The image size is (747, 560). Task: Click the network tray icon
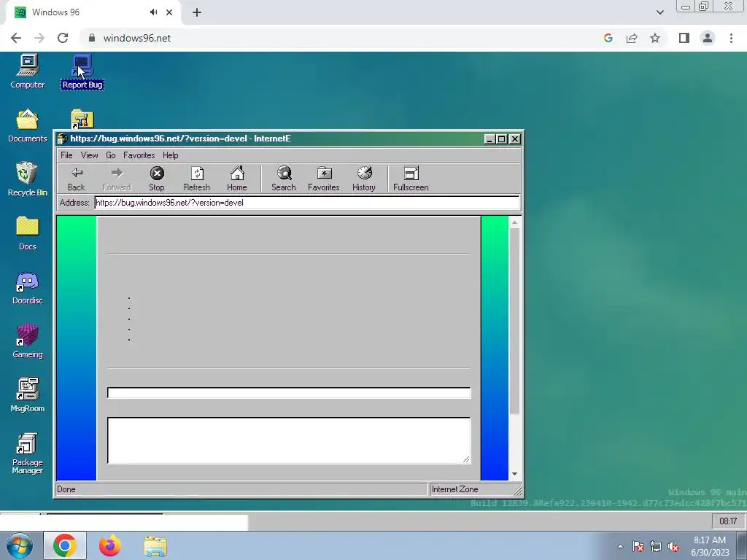pyautogui.click(x=656, y=547)
